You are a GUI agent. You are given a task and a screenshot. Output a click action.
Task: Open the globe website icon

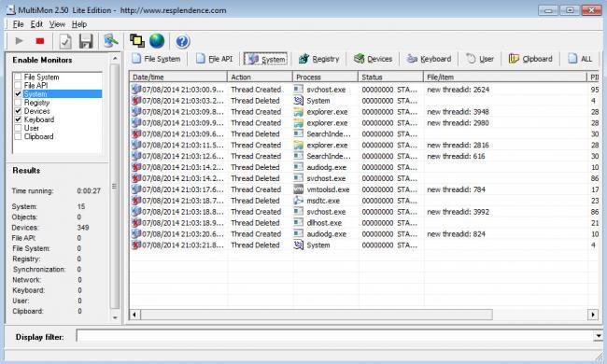157,41
